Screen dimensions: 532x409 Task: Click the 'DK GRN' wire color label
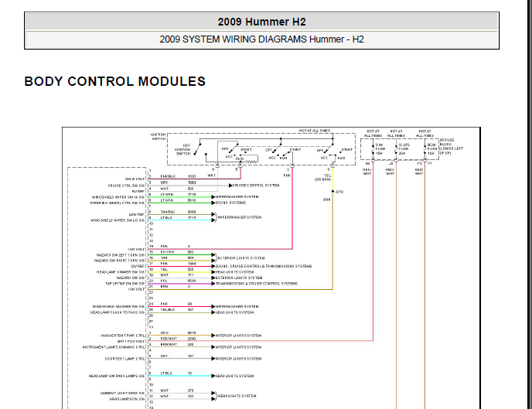coord(167,252)
